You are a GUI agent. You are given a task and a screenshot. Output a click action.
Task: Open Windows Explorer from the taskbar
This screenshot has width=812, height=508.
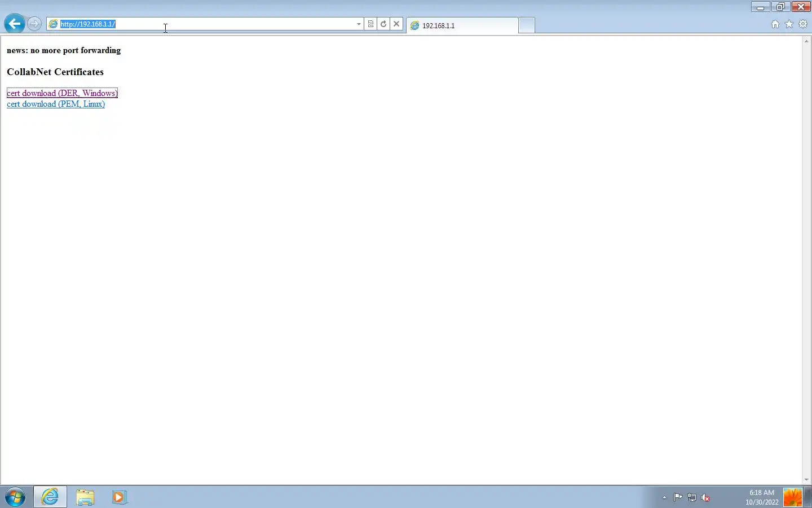(x=85, y=497)
